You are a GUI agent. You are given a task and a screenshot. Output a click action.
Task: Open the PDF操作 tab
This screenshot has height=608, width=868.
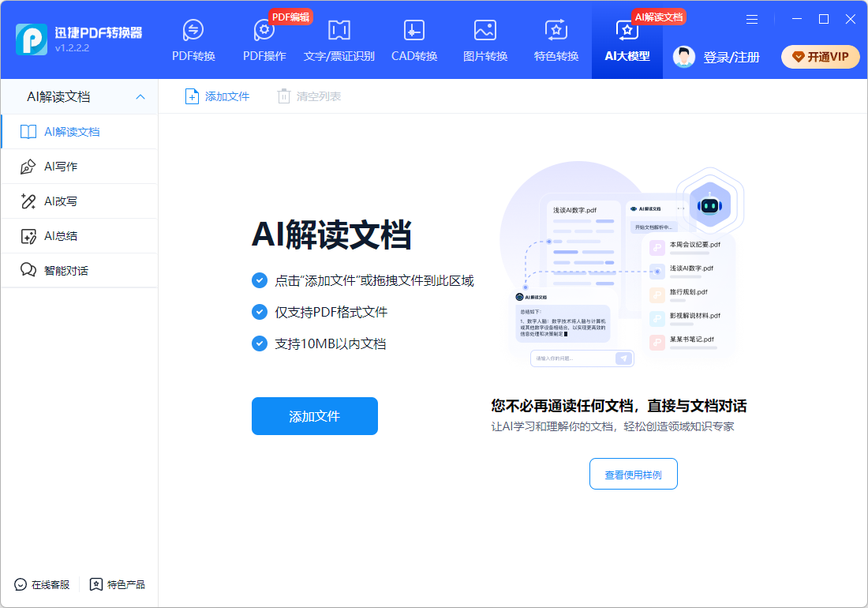[264, 39]
